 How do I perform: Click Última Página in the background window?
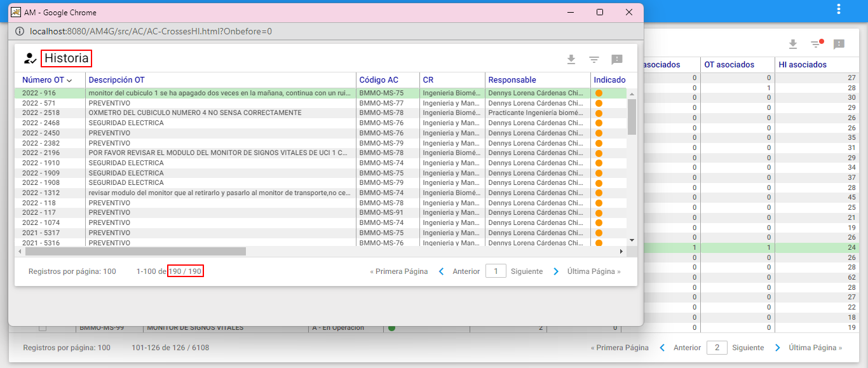coord(815,348)
